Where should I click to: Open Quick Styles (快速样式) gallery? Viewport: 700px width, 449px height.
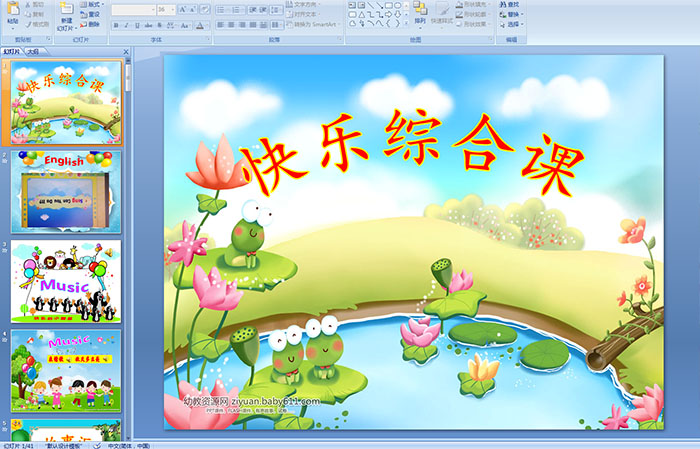[442, 13]
